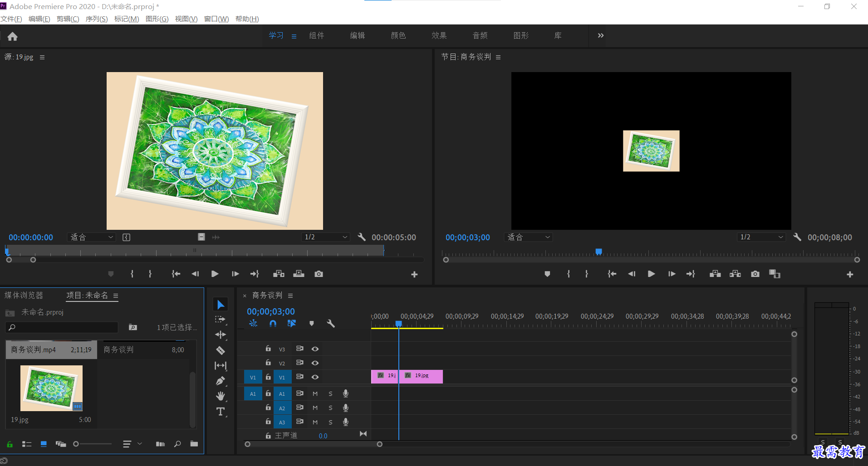Open the automate to sequence icon
868x466 pixels.
pos(161,444)
